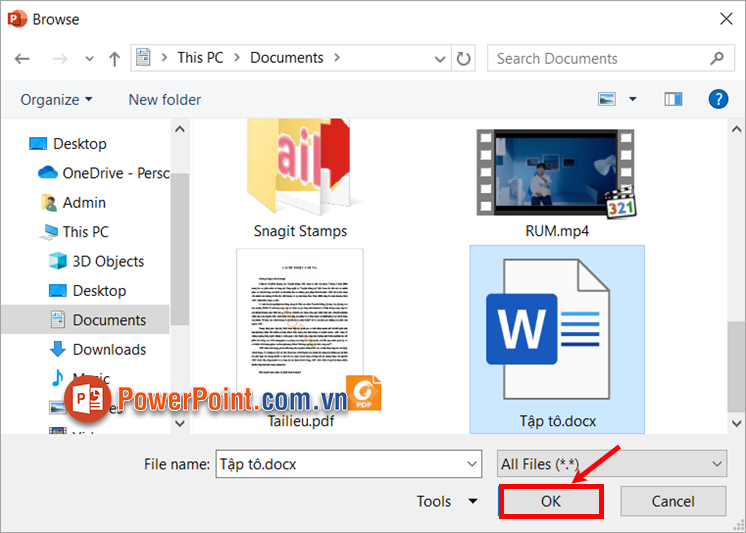This screenshot has width=746, height=533.
Task: Click the Downloads blue arrow icon
Action: click(58, 349)
